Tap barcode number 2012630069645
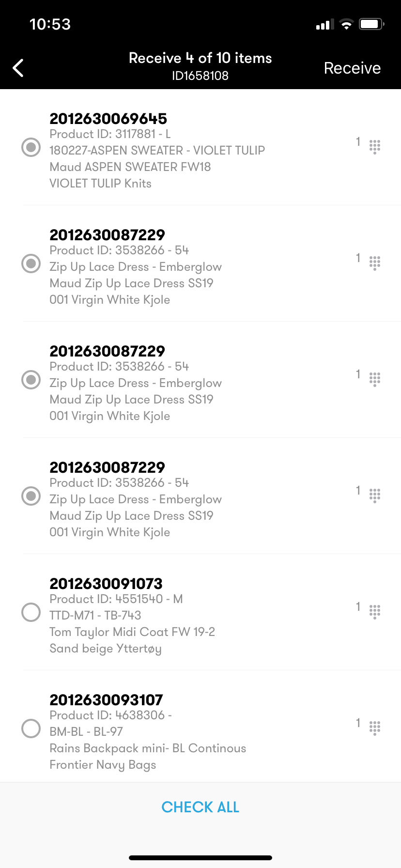401x868 pixels. (108, 119)
